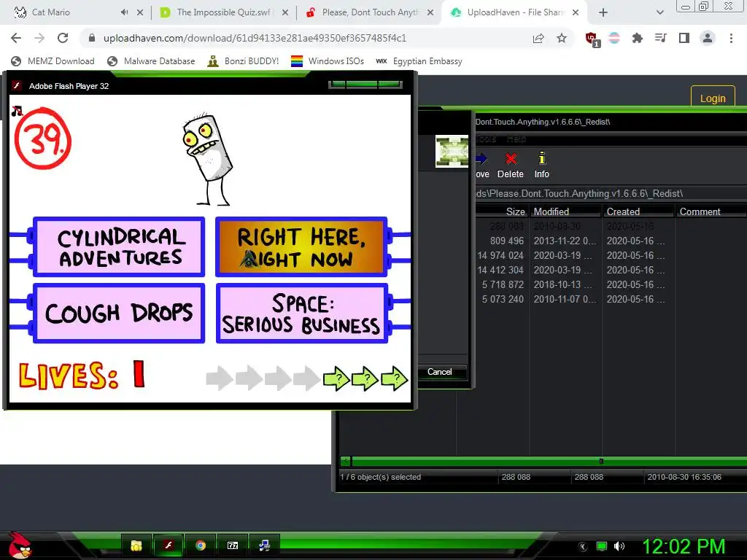Viewport: 747px width, 560px height.
Task: Click Delete in the 7-Zip toolbar
Action: (511, 166)
